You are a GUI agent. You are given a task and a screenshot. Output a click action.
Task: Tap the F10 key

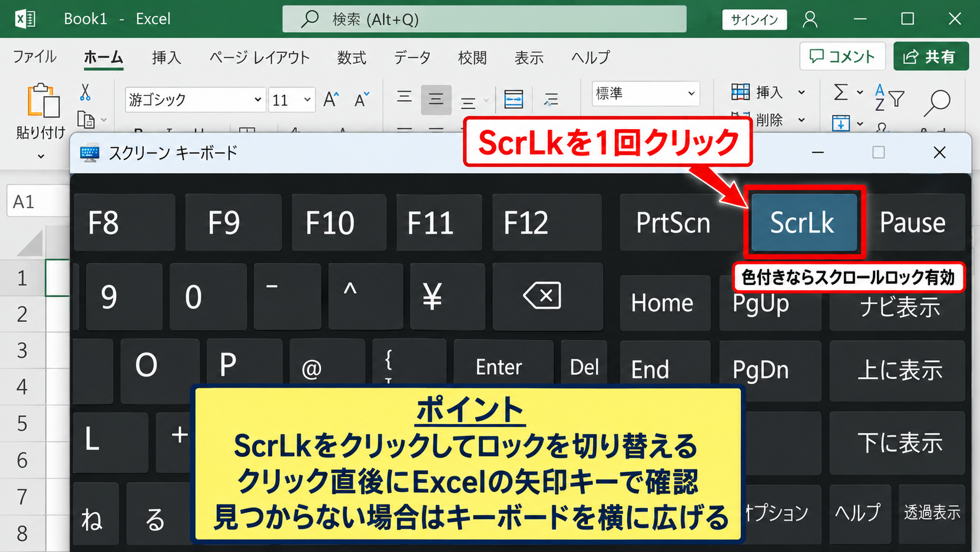pos(339,223)
